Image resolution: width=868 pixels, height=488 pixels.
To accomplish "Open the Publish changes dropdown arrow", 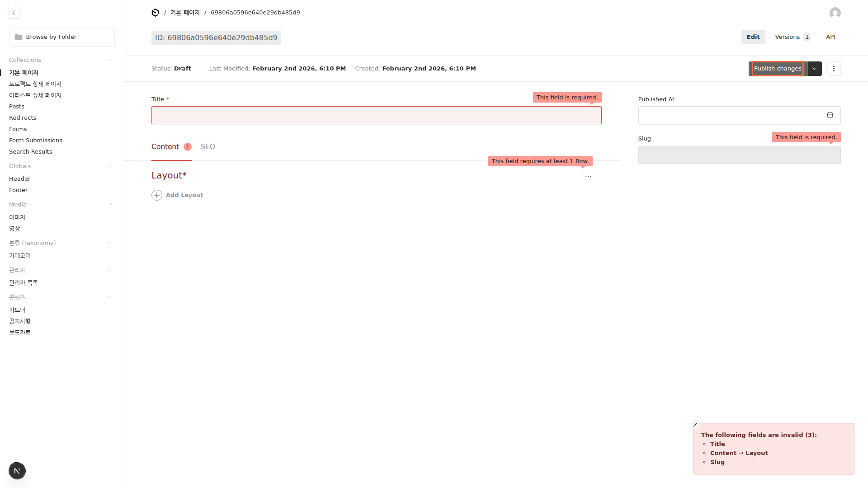I will (814, 69).
